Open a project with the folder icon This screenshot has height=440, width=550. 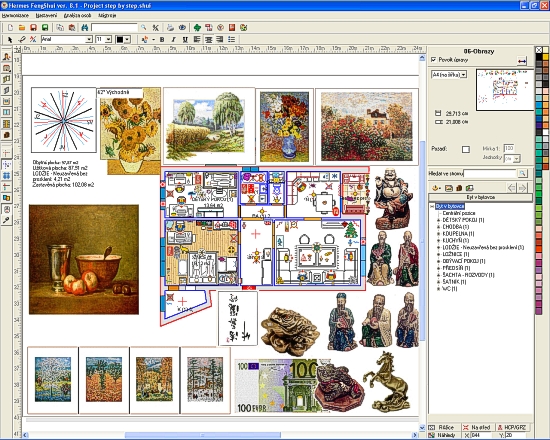click(22, 27)
